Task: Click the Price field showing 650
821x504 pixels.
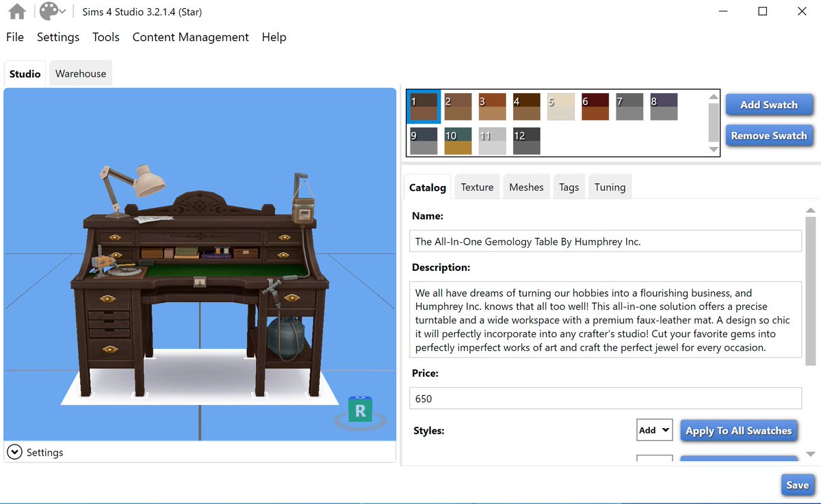Action: coord(605,398)
